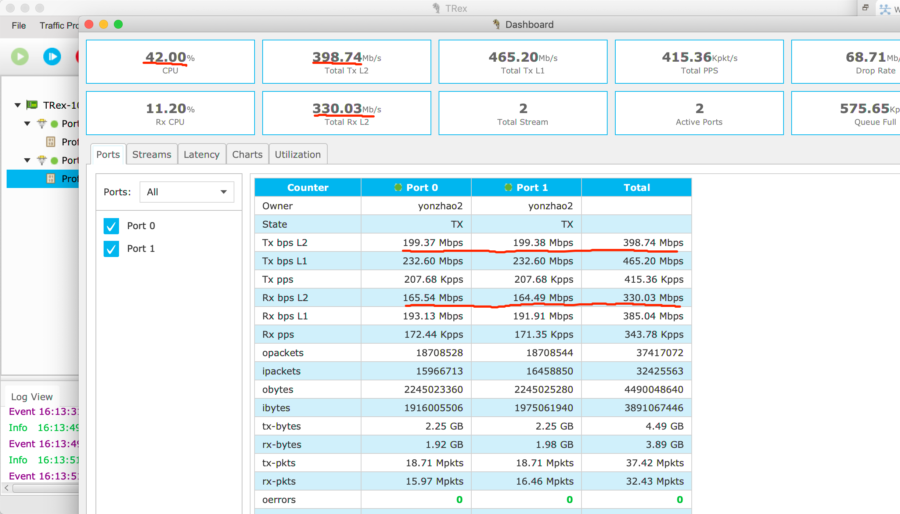Viewport: 900px width, 514px height.
Task: Select the Log View tab
Action: pos(33,397)
